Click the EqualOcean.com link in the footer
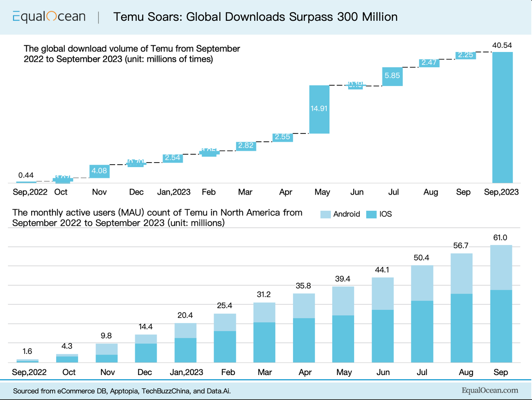Screen dimensions: 532x400 pyautogui.click(x=490, y=390)
